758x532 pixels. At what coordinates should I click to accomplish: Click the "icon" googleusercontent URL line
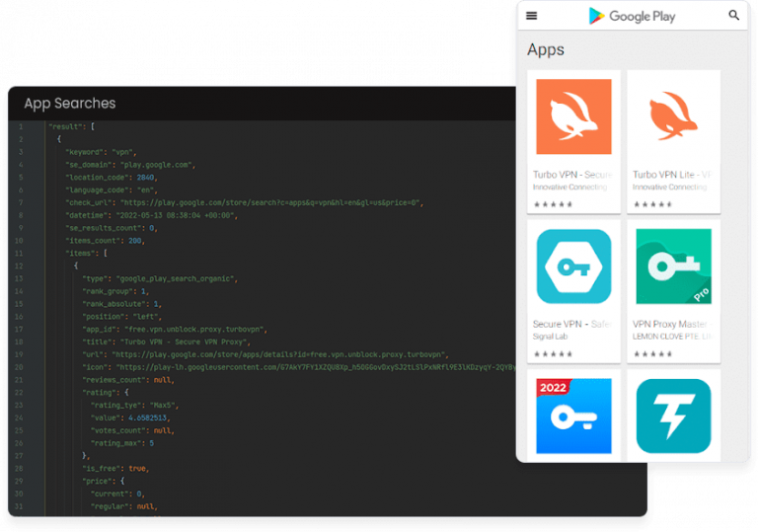tap(299, 367)
